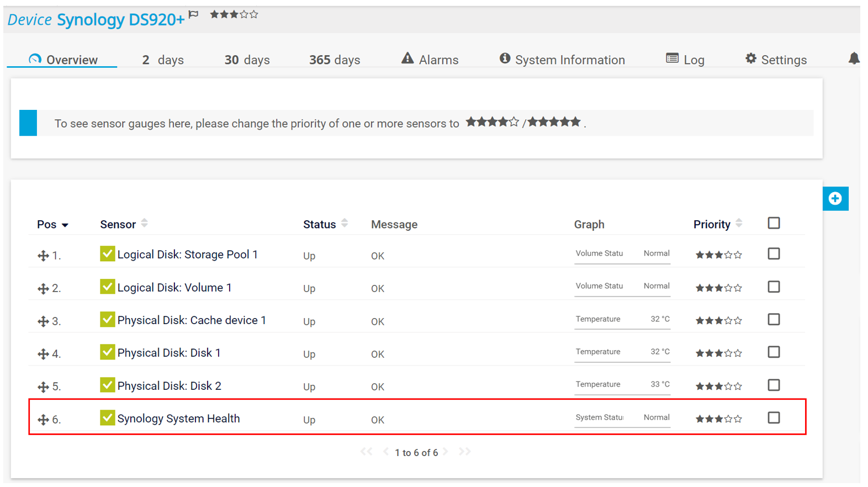Viewport: 868px width, 487px height.
Task: Tick the select-all checkbox in table header
Action: (774, 223)
